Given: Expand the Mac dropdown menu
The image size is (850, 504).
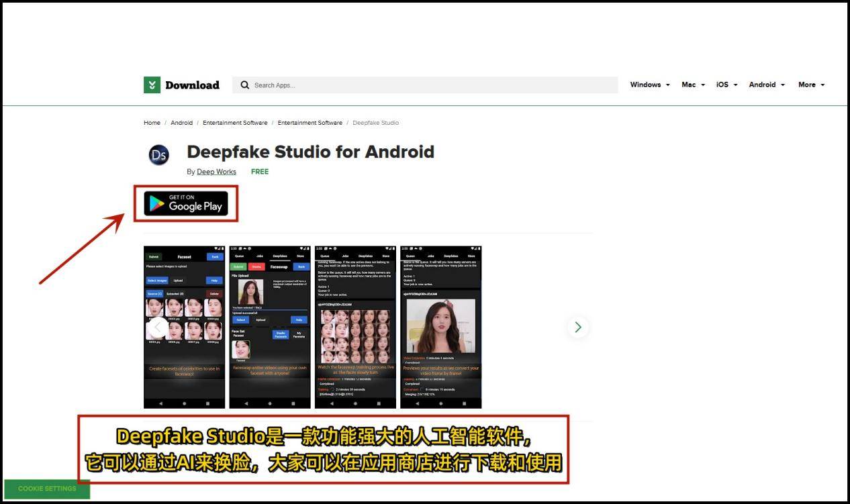Looking at the screenshot, I should click(x=694, y=85).
